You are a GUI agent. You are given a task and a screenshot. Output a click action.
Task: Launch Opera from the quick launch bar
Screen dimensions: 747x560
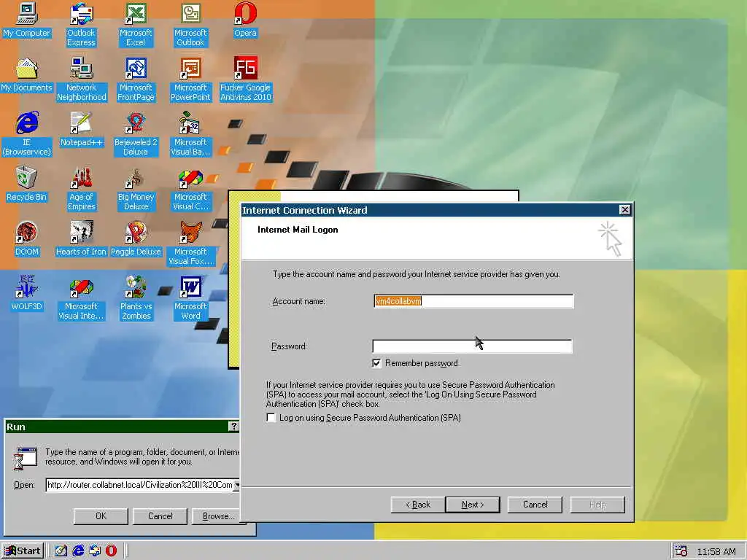pyautogui.click(x=111, y=551)
